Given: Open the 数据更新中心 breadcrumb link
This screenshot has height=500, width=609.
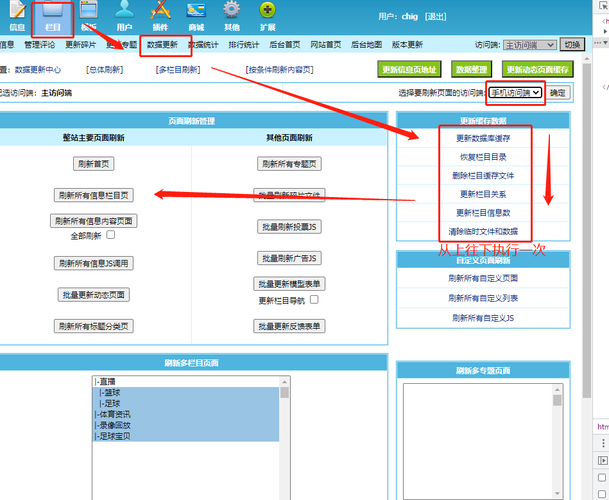Looking at the screenshot, I should tap(38, 70).
